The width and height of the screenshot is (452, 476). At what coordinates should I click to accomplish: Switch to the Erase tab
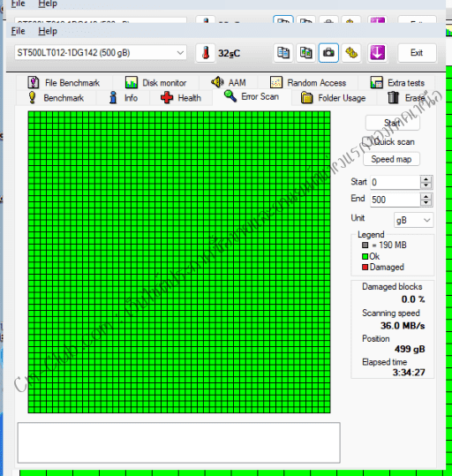pyautogui.click(x=406, y=98)
